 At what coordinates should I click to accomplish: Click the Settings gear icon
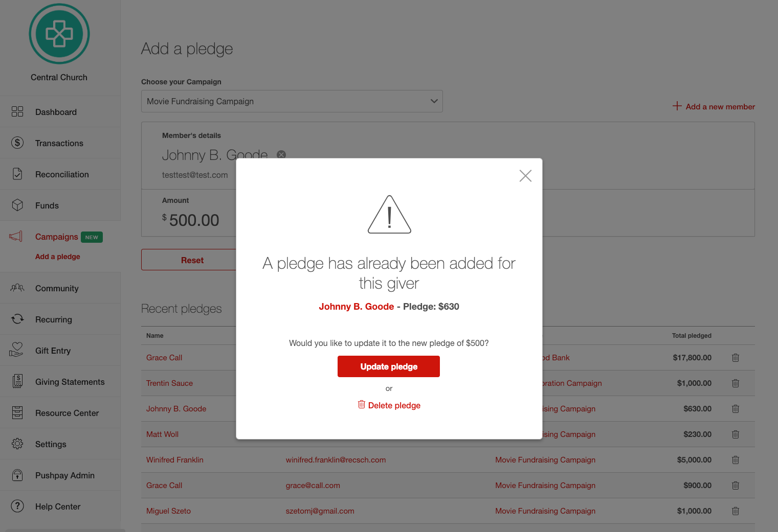pyautogui.click(x=17, y=444)
